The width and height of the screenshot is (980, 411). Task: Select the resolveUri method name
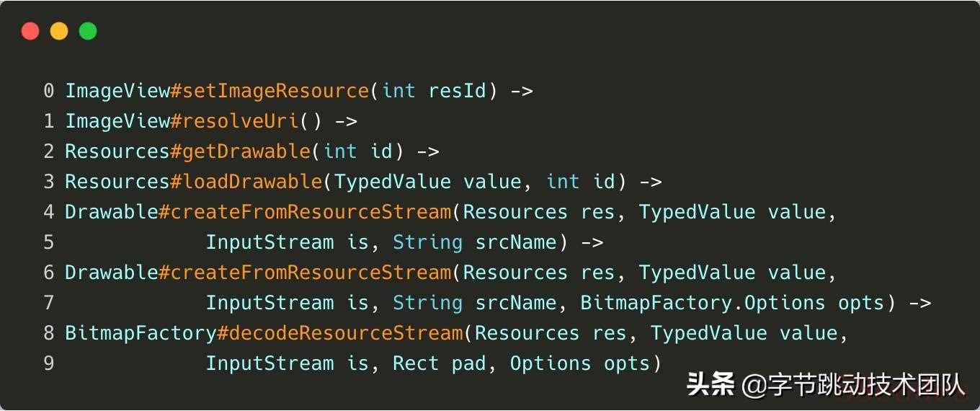click(241, 121)
